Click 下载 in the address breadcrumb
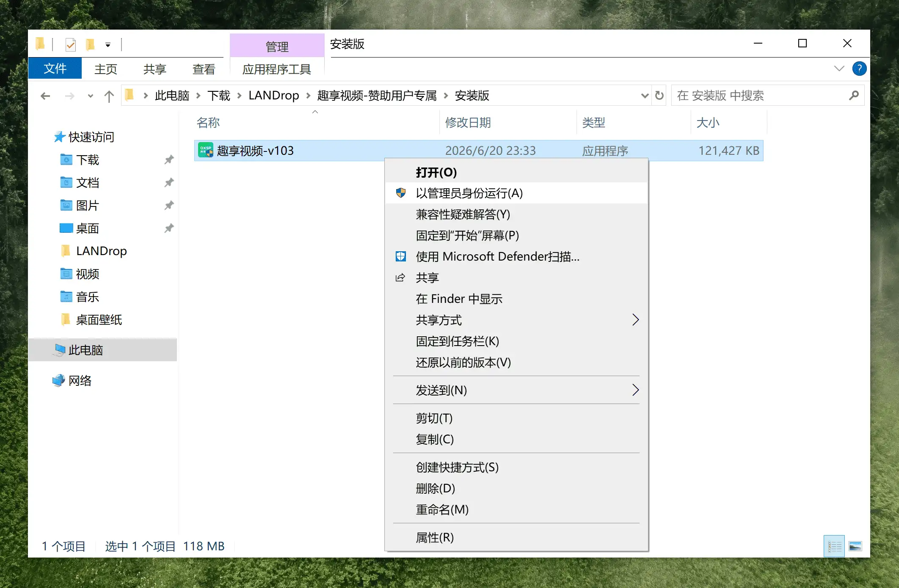899x588 pixels. point(219,96)
